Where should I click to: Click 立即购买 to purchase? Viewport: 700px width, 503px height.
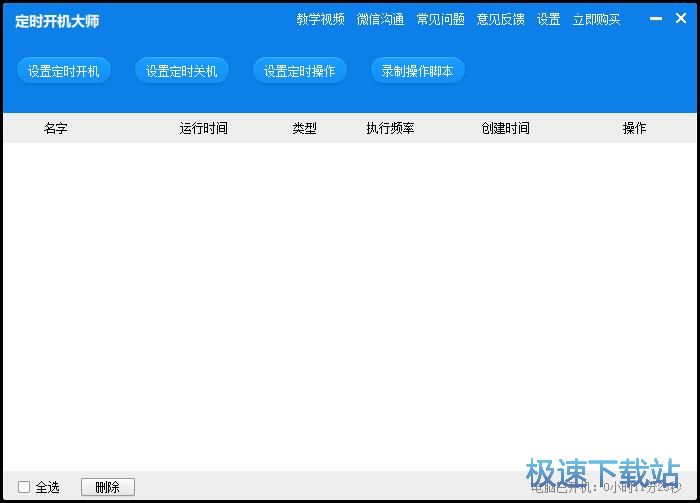tap(596, 19)
